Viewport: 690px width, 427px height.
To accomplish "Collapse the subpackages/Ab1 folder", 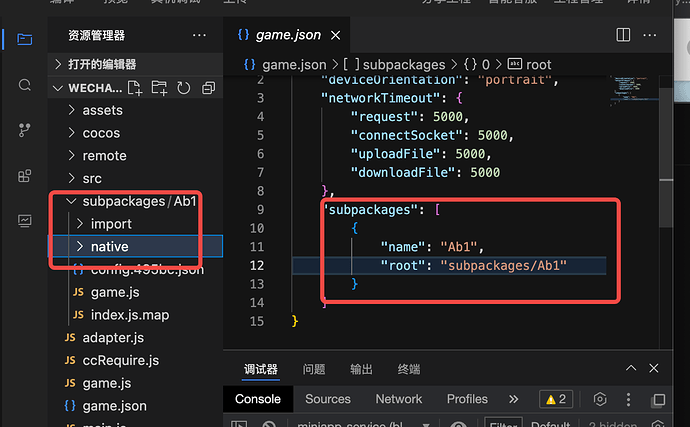I will point(135,201).
